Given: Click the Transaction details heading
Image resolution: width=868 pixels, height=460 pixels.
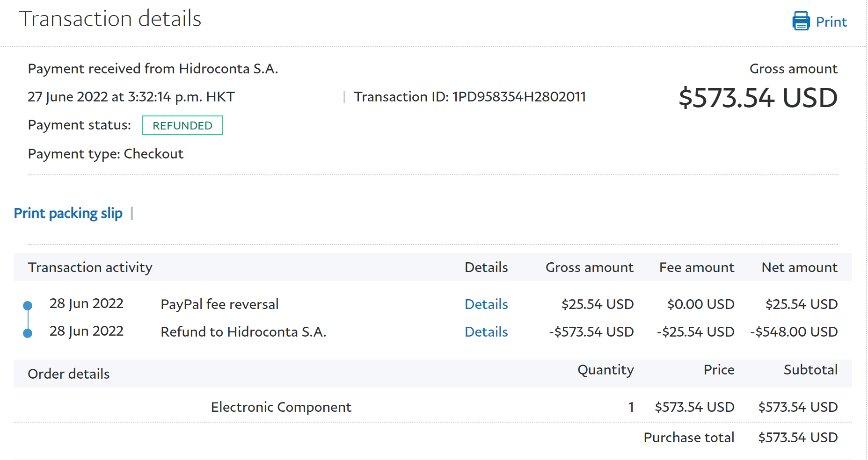Looking at the screenshot, I should [110, 19].
